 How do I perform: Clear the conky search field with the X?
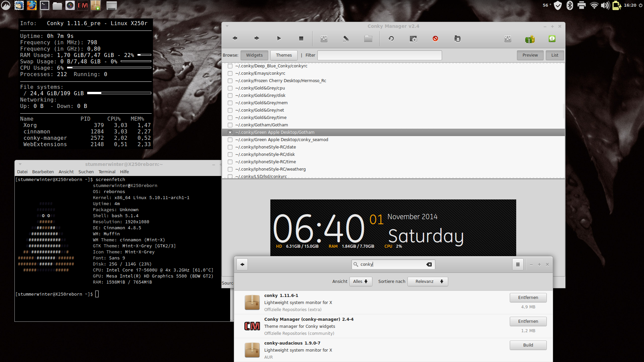coord(429,264)
